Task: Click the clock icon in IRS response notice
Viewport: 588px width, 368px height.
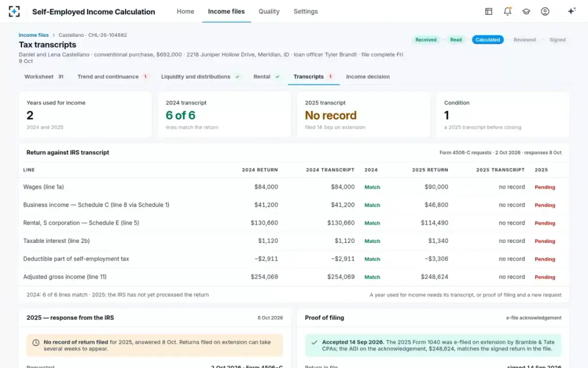Action: tap(36, 342)
